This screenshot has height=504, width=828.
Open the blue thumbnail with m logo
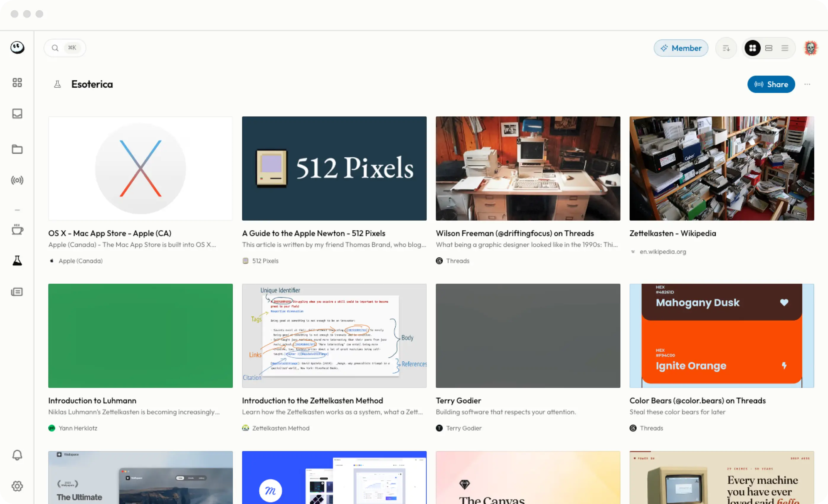334,477
